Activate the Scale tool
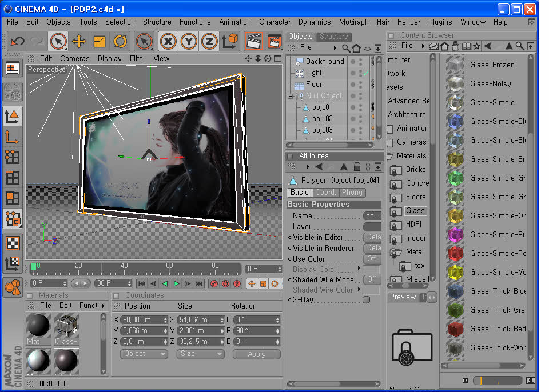Screen dimensions: 549x392 tap(100, 42)
